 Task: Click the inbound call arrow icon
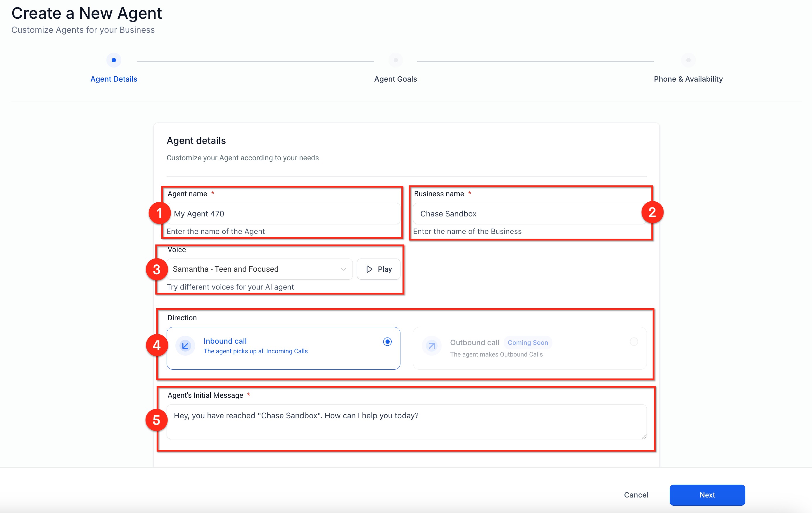(x=185, y=346)
